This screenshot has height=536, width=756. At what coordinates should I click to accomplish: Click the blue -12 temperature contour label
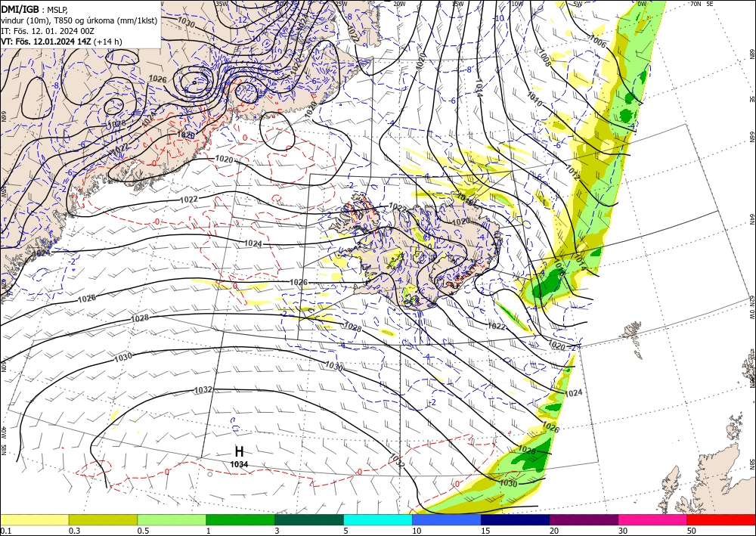click(243, 20)
